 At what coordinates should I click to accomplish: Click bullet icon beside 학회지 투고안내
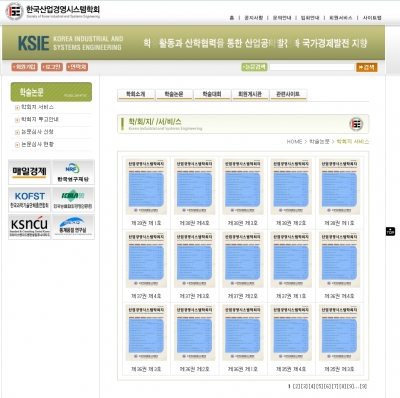pyautogui.click(x=17, y=120)
